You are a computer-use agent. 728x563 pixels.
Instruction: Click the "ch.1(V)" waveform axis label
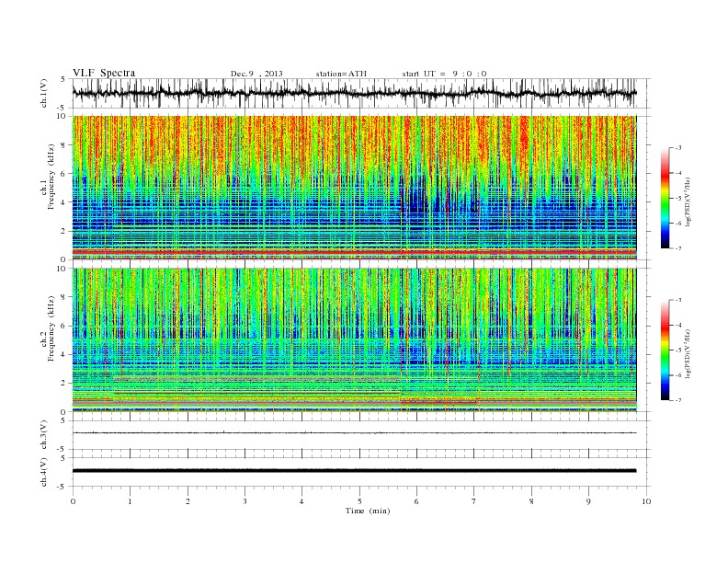44,93
